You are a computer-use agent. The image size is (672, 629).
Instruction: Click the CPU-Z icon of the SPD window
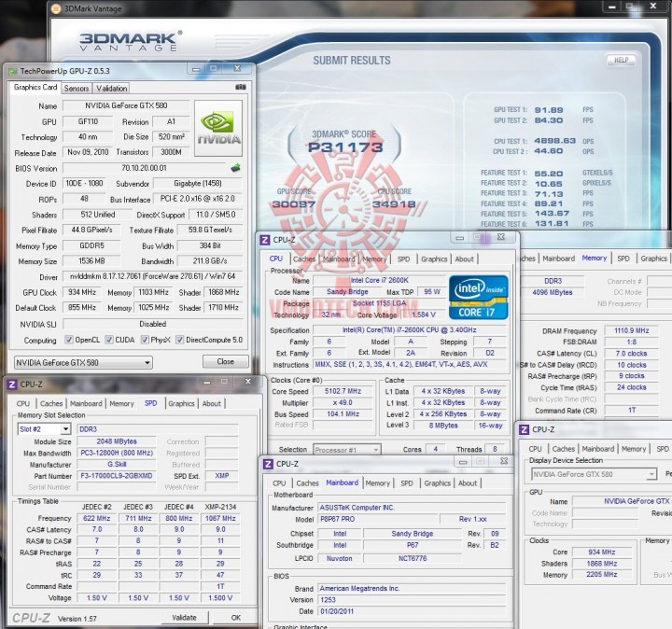pos(12,384)
